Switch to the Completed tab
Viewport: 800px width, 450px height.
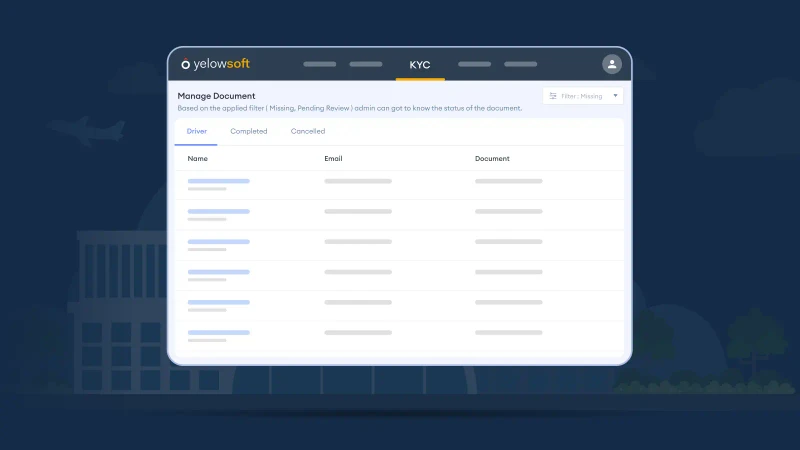click(x=248, y=131)
